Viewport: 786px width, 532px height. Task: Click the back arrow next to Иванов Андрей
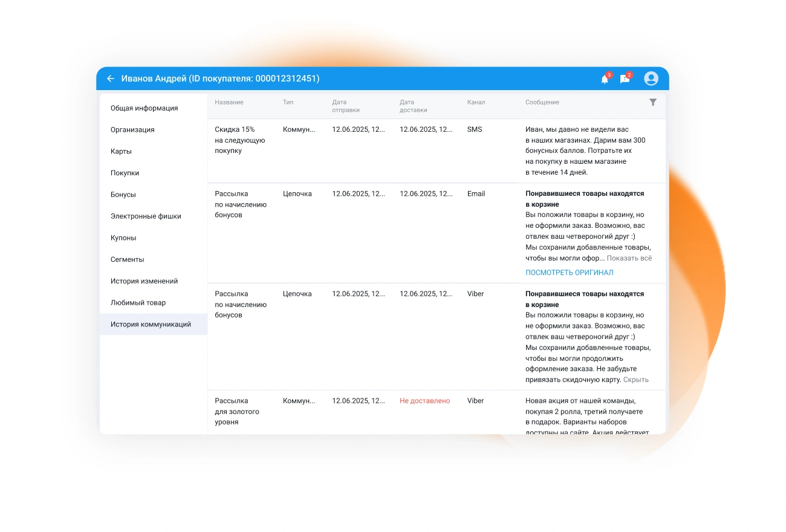coord(111,79)
